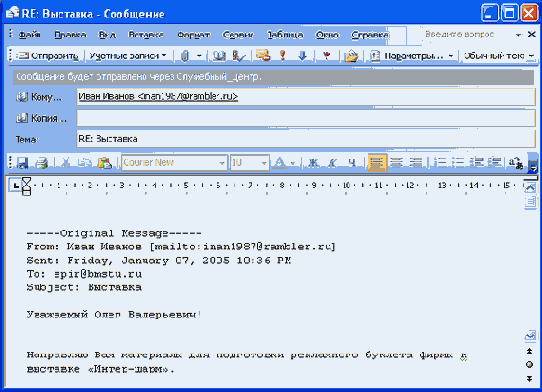Image resolution: width=542 pixels, height=392 pixels.
Task: Toggle bold Ж formatting
Action: tap(314, 162)
